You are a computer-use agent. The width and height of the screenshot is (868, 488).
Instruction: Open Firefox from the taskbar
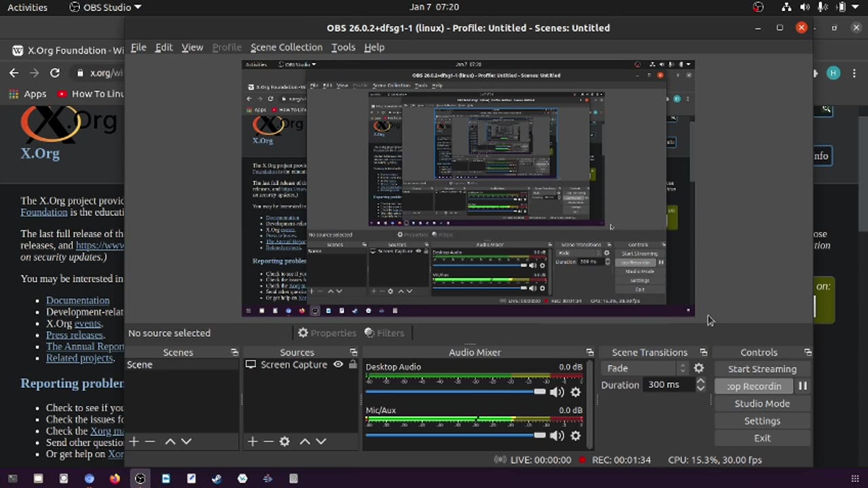115,479
